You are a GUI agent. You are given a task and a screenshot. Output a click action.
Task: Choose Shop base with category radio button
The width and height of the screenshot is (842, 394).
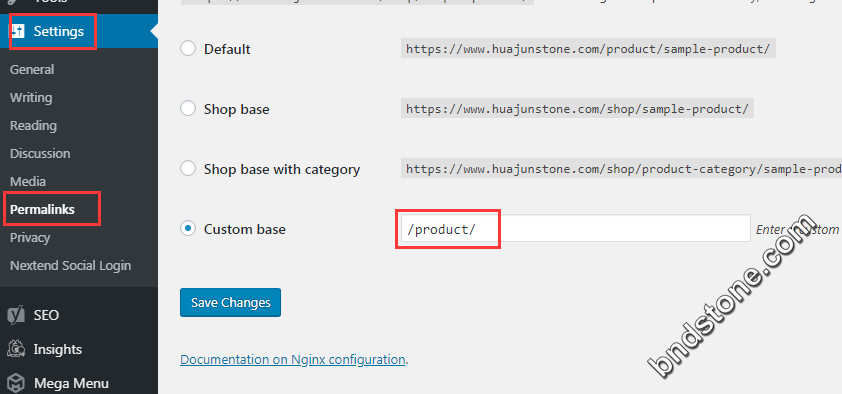click(x=188, y=169)
